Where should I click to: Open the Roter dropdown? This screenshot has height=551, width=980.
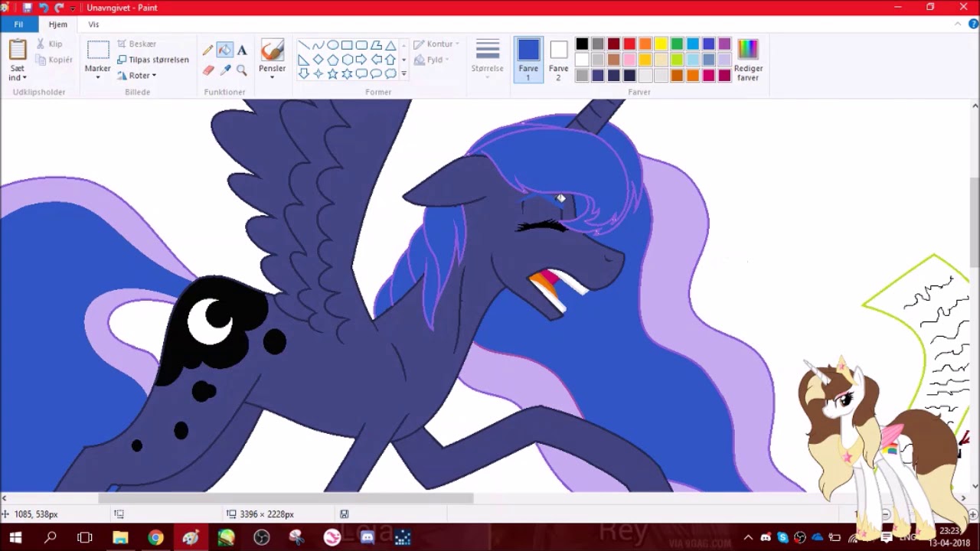[137, 75]
